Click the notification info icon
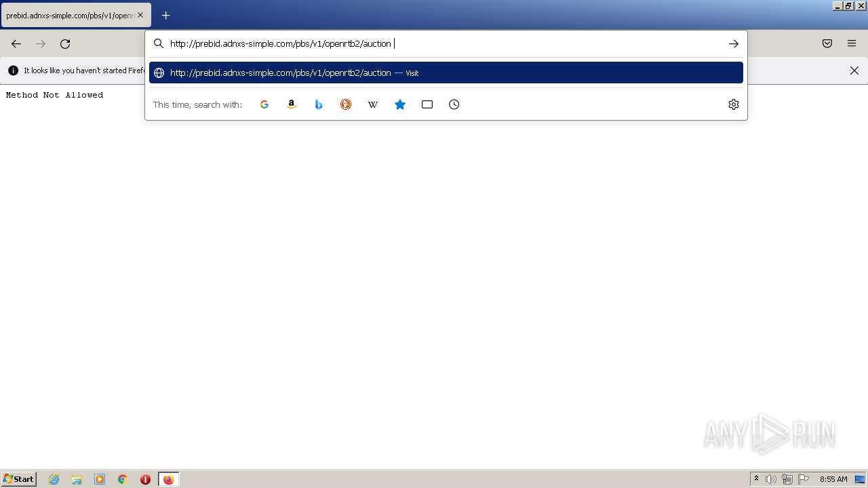868x488 pixels. 13,70
